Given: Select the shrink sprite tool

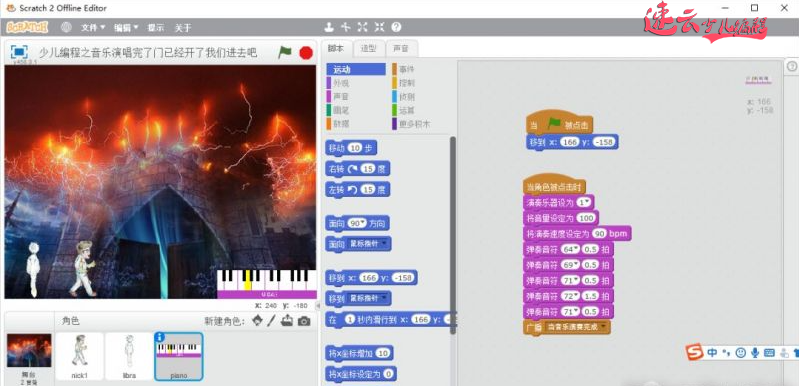Looking at the screenshot, I should pyautogui.click(x=379, y=27).
